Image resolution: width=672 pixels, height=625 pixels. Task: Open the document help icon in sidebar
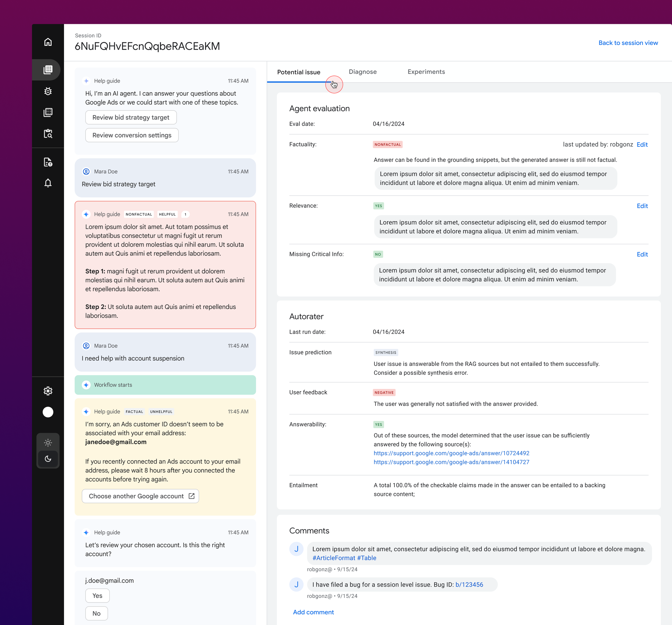pos(48,162)
